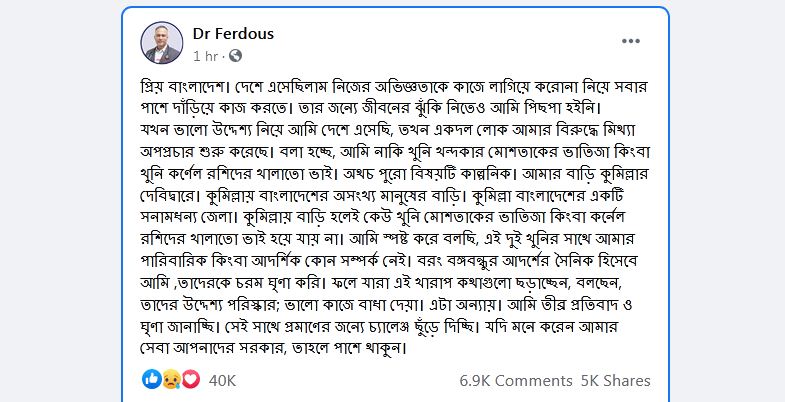Open Dr Ferdous profile picture

tap(163, 43)
